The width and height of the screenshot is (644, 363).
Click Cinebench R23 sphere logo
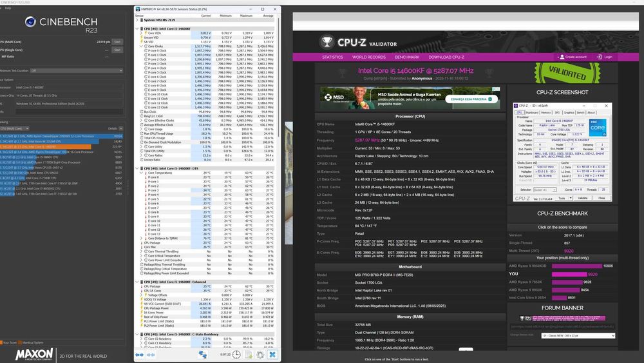click(30, 22)
